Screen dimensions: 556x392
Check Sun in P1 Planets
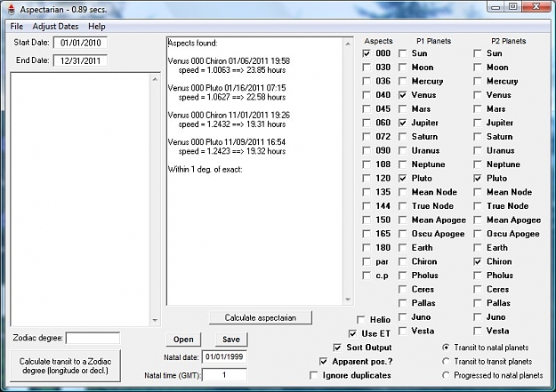(402, 53)
